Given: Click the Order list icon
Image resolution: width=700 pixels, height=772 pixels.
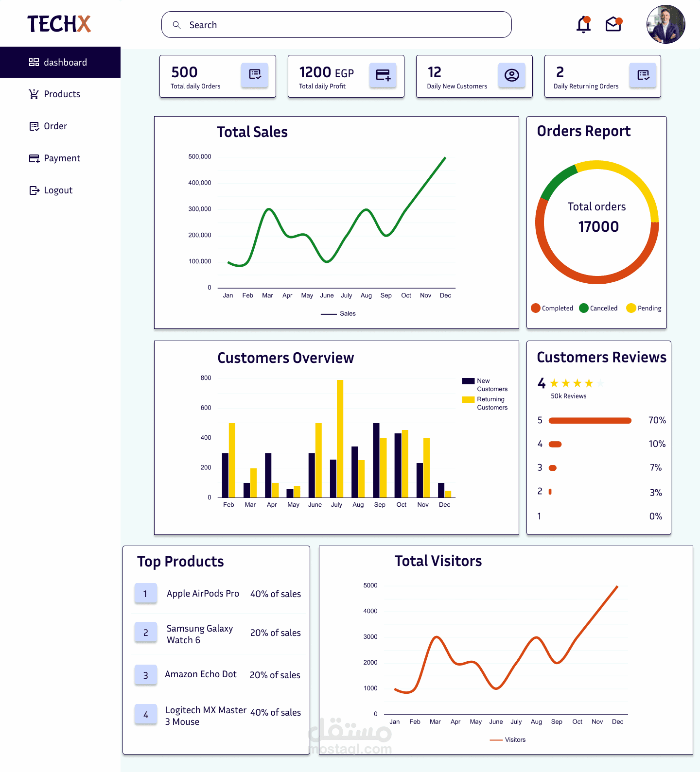Looking at the screenshot, I should tap(34, 126).
